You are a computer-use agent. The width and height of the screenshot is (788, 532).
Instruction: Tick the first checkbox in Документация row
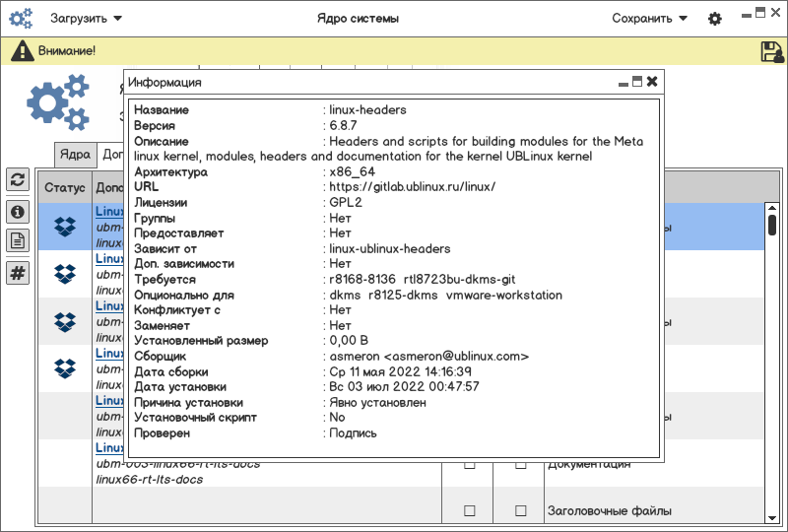(470, 465)
